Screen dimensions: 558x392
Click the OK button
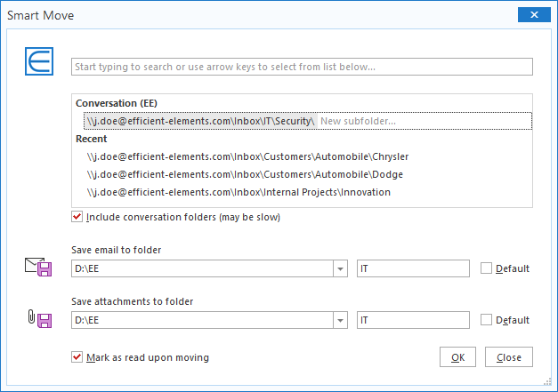click(x=457, y=356)
